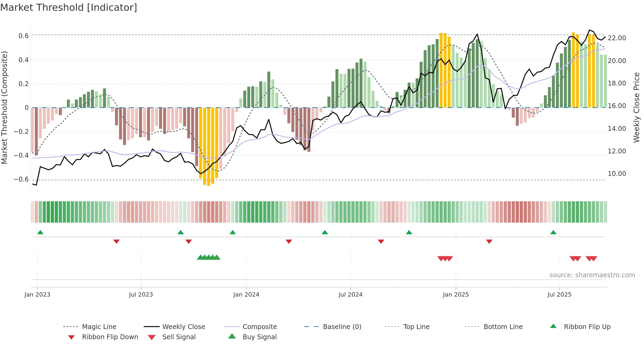Click the 0.4 composite axis label
644x362 pixels.
[x=24, y=60]
